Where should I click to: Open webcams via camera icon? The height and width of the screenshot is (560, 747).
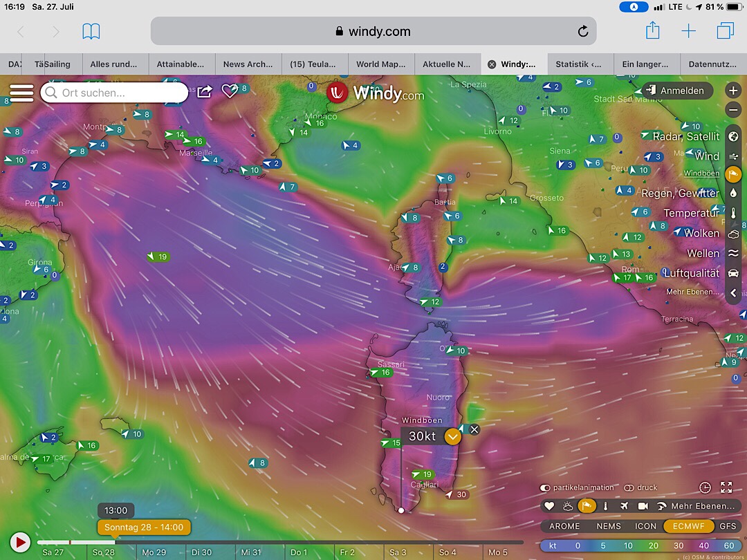pos(643,506)
